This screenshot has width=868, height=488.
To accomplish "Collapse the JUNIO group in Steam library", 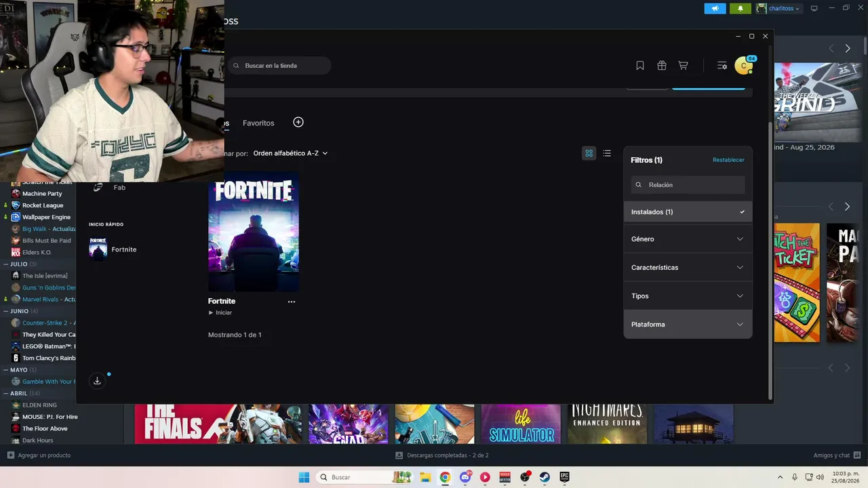I will [6, 311].
